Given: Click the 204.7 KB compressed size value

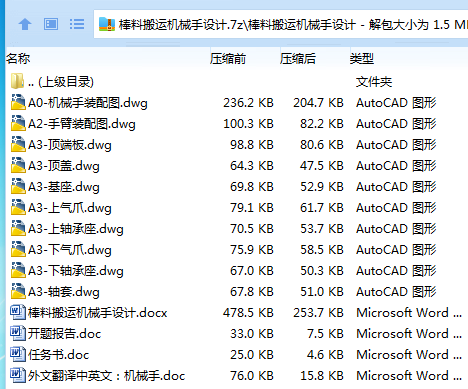Looking at the screenshot, I should click(318, 103).
